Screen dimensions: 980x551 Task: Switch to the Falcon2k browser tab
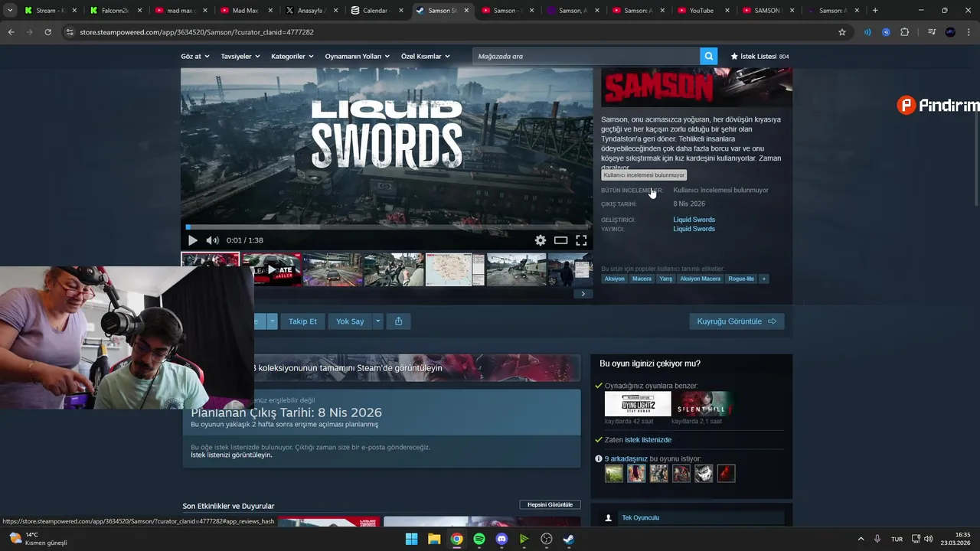coord(115,11)
